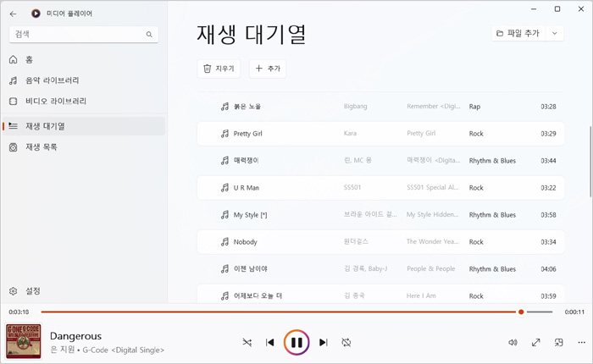
Task: Skip to the next track
Action: tap(324, 342)
